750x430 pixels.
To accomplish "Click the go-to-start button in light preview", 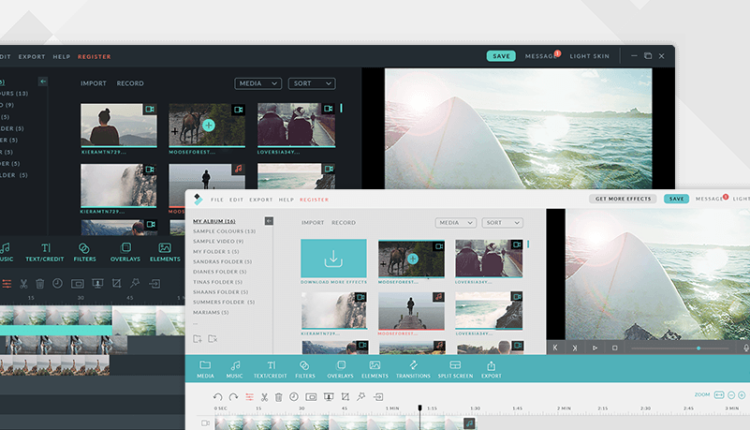I will point(555,348).
